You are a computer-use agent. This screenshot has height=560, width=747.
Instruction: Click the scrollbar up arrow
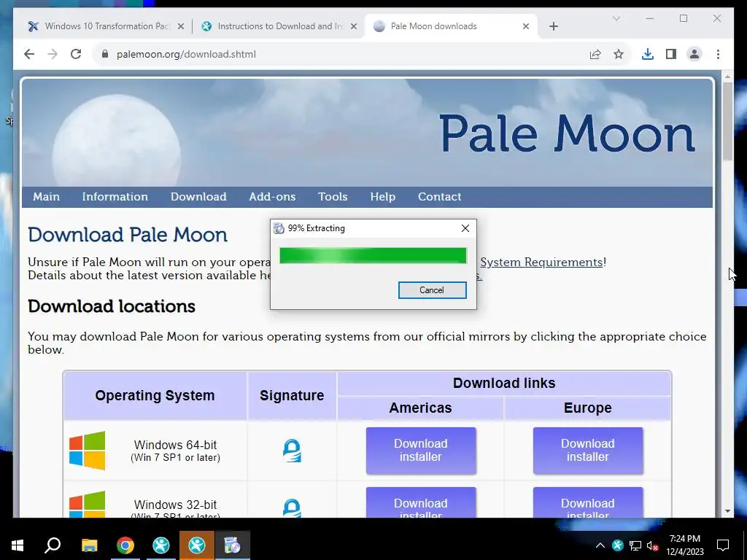727,77
